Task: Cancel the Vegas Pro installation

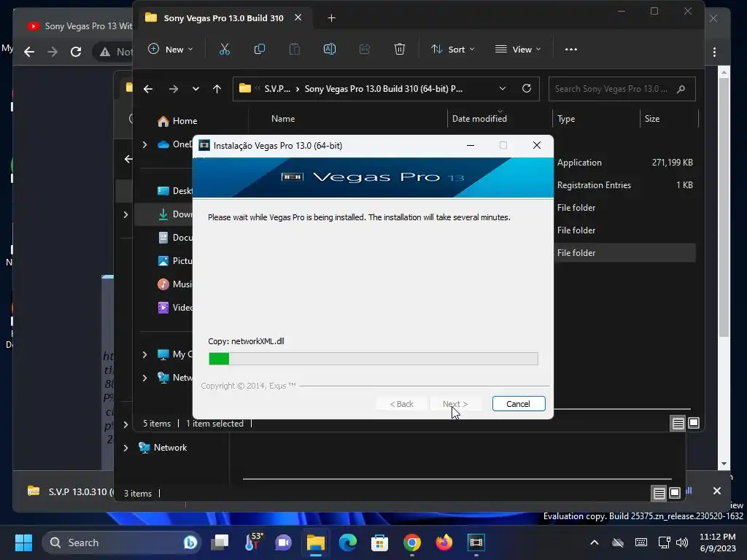Action: click(519, 404)
